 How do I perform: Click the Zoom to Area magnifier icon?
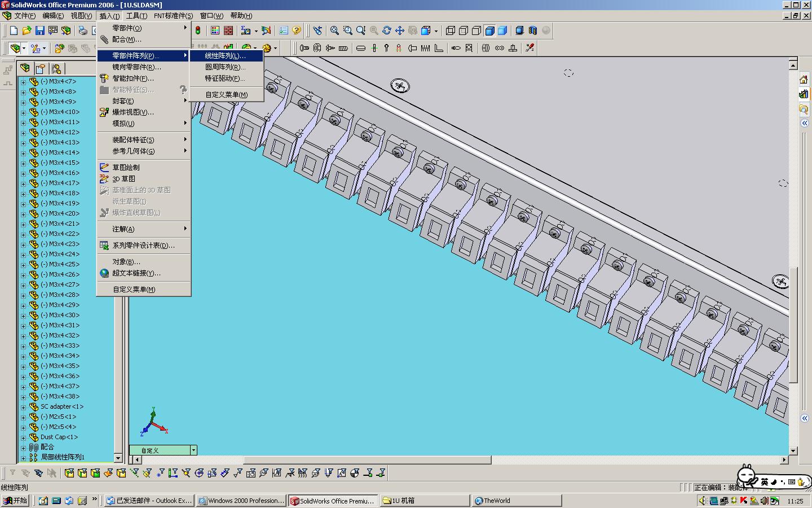tap(347, 30)
